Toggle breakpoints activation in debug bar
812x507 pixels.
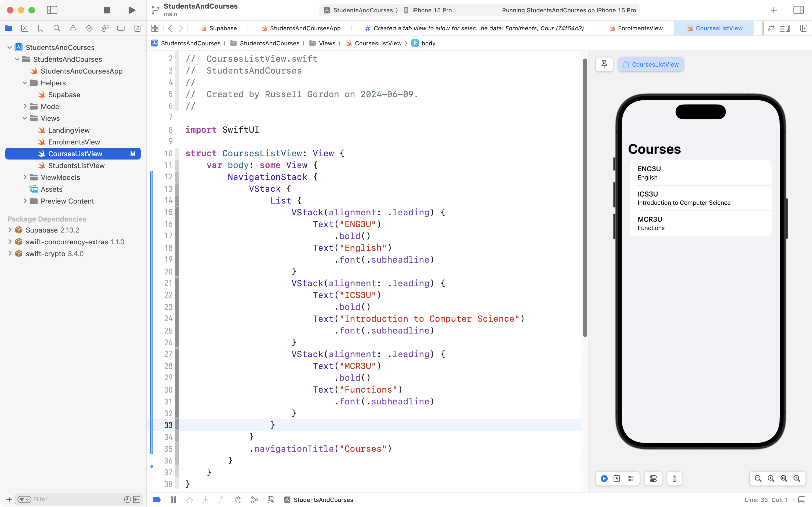click(157, 500)
